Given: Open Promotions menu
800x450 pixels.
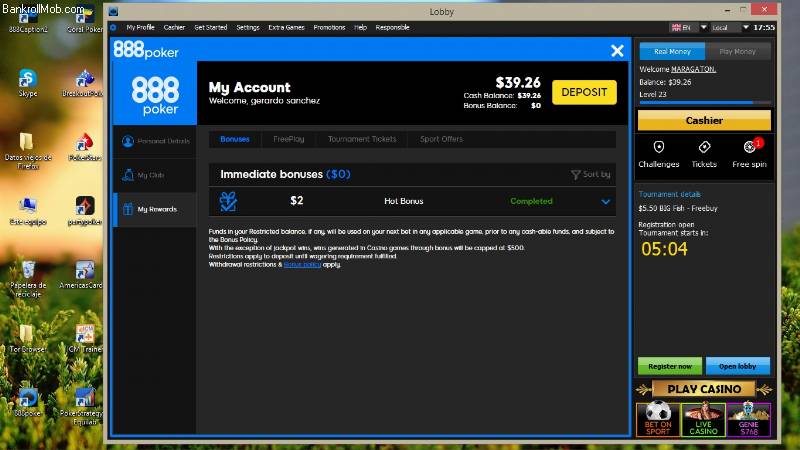Looking at the screenshot, I should (x=329, y=28).
